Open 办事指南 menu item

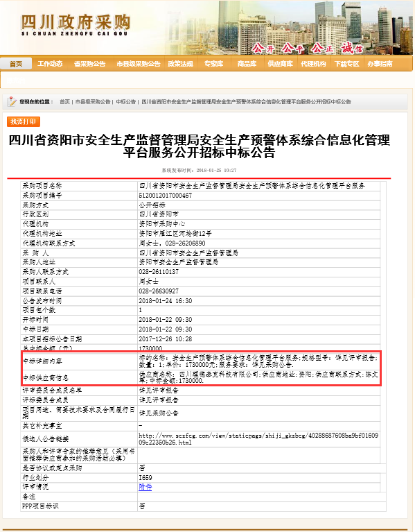coord(380,63)
